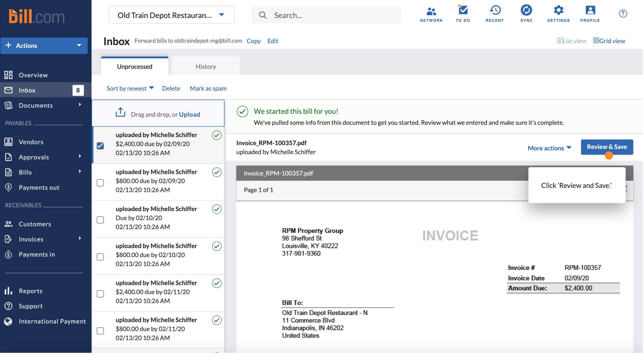Click the Review & Save button
644x362 pixels.
point(607,147)
